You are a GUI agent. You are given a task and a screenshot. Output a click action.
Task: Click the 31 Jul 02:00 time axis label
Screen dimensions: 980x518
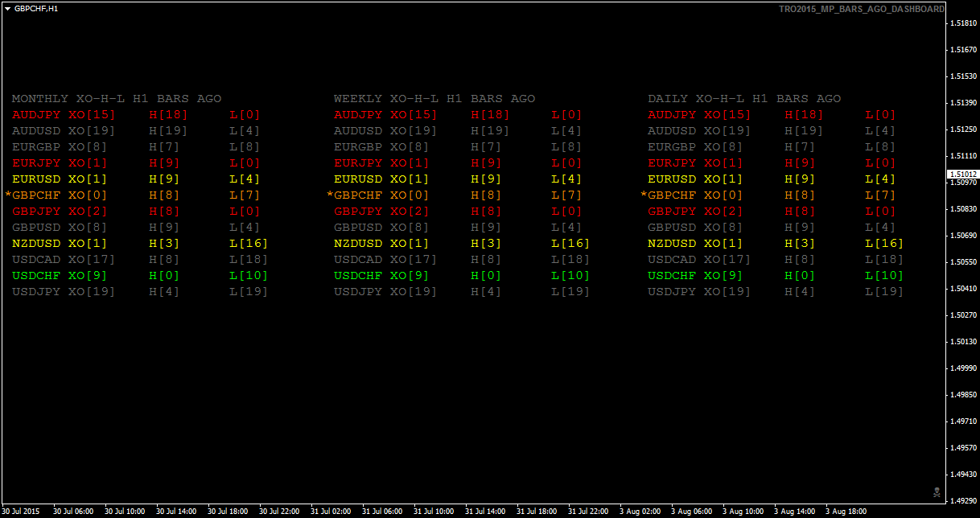[331, 512]
